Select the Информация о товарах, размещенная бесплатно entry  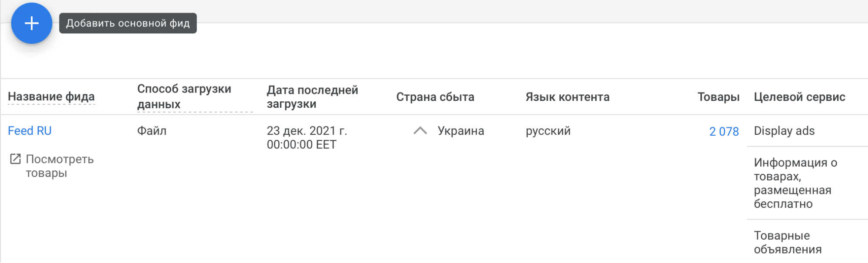click(795, 183)
